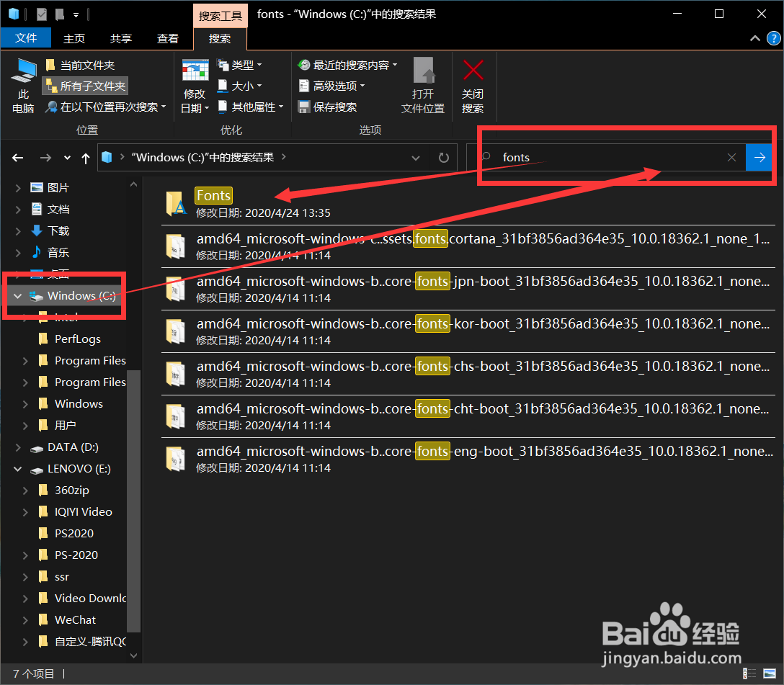Screen dimensions: 784x685
Task: Select the core-fonts-eng-boot folder result
Action: click(468, 459)
